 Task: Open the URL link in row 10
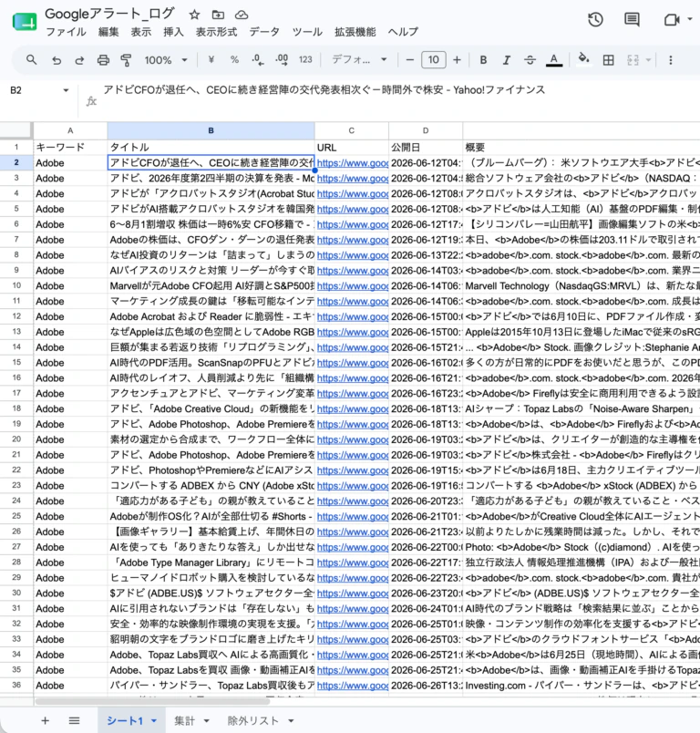coord(353,285)
